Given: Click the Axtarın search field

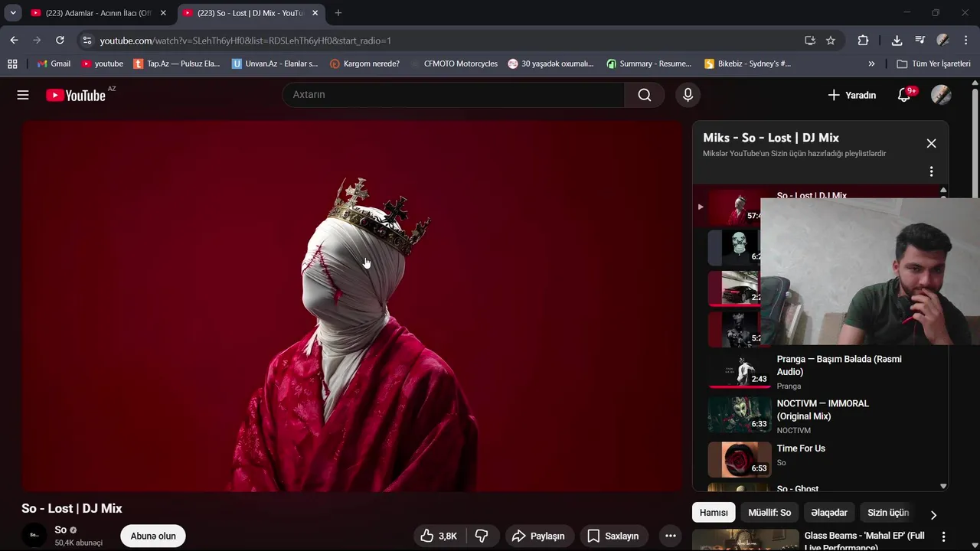Looking at the screenshot, I should pos(453,95).
